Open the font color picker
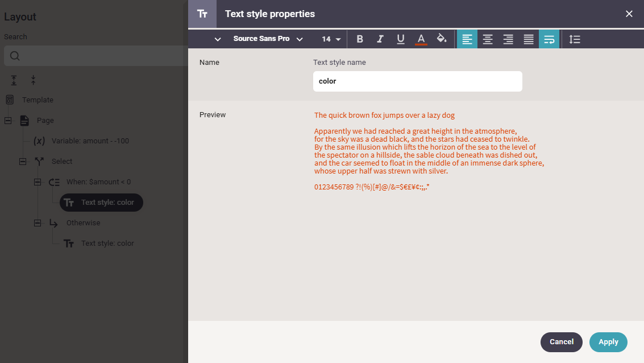Image resolution: width=644 pixels, height=363 pixels. [x=421, y=39]
